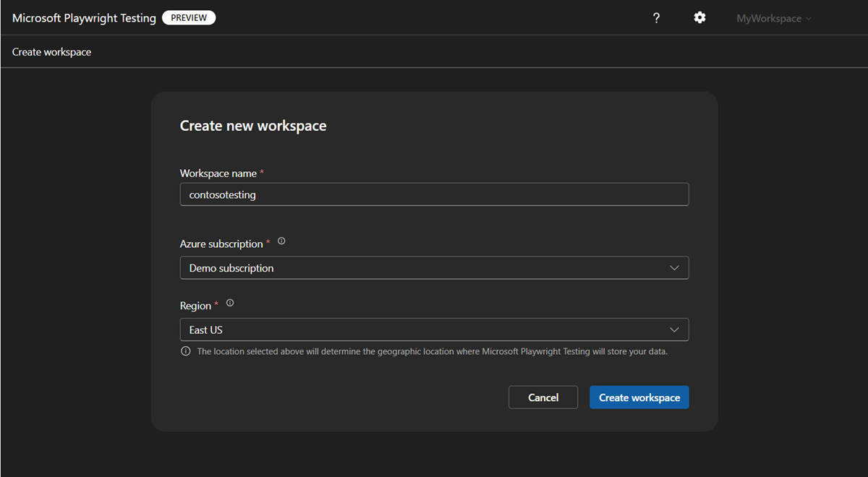
Task: Click the info icon beside the data storage note
Action: coord(185,351)
